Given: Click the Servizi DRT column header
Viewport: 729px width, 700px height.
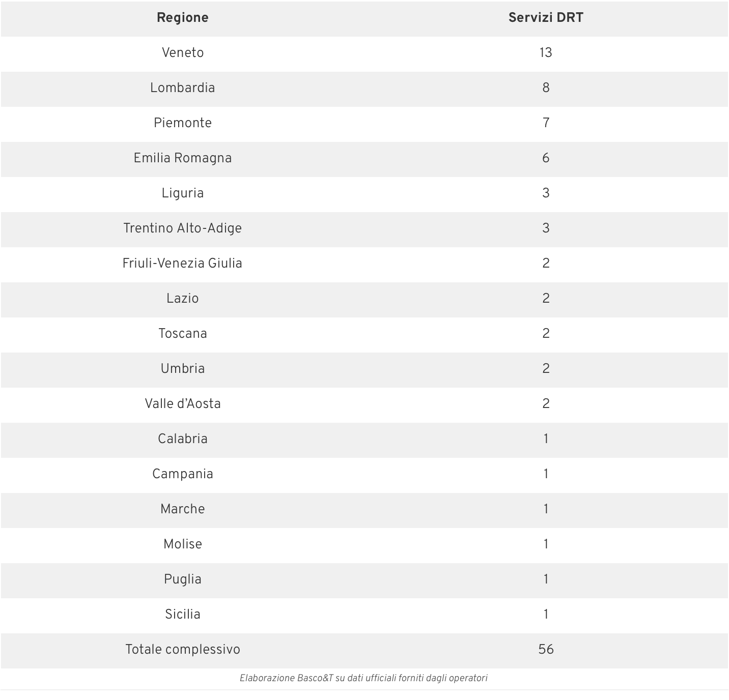Looking at the screenshot, I should coord(545,18).
